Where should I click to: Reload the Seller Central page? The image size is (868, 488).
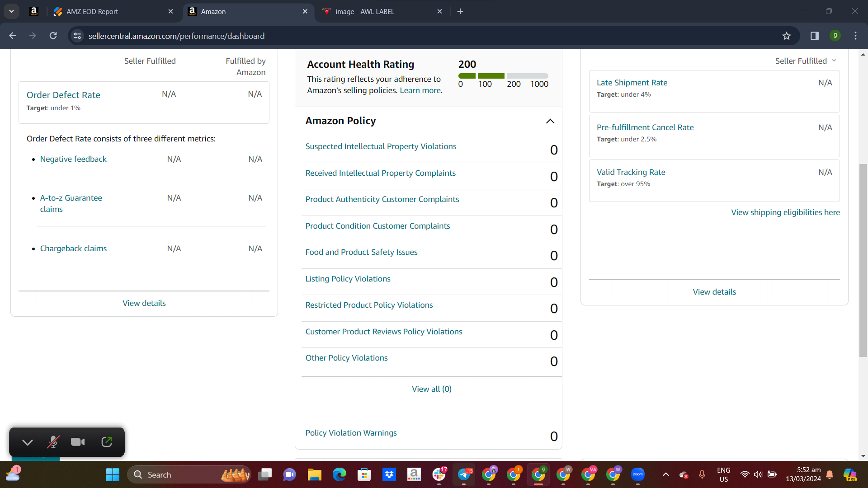(53, 36)
